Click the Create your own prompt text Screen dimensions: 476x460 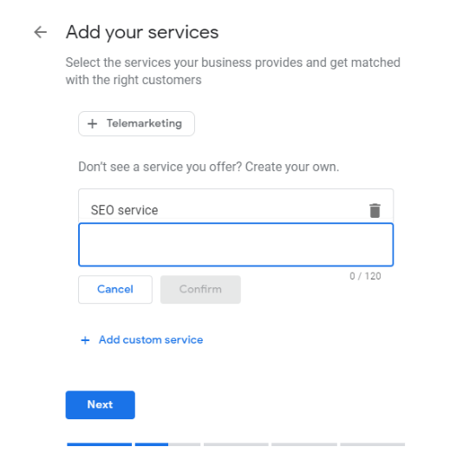point(209,167)
